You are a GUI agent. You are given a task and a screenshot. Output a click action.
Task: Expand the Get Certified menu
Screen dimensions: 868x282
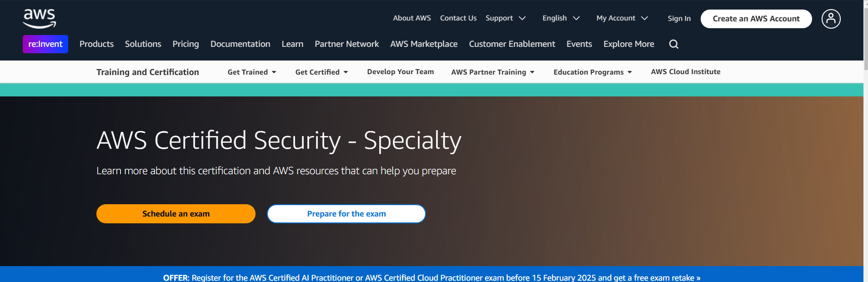(x=321, y=72)
